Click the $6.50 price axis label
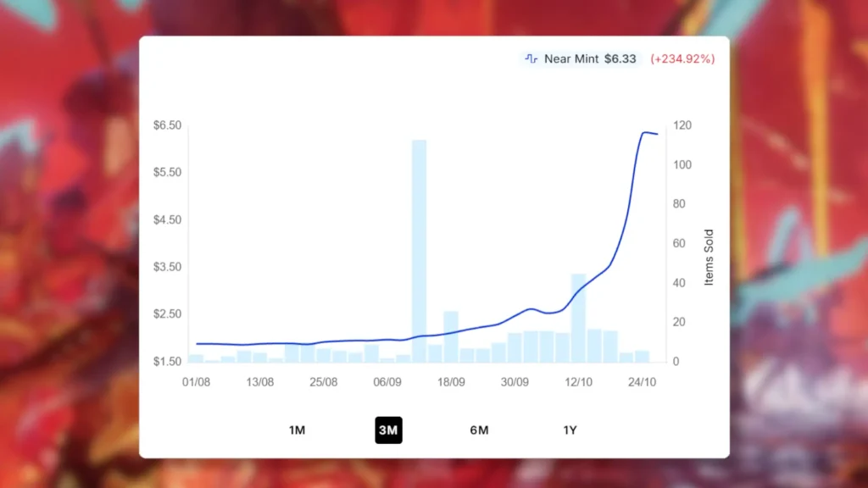The image size is (868, 488). coord(167,125)
